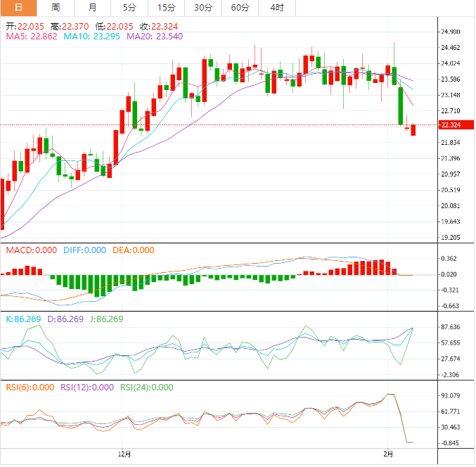Switch to the monthly 月 tab
476x467 pixels.
(x=92, y=8)
